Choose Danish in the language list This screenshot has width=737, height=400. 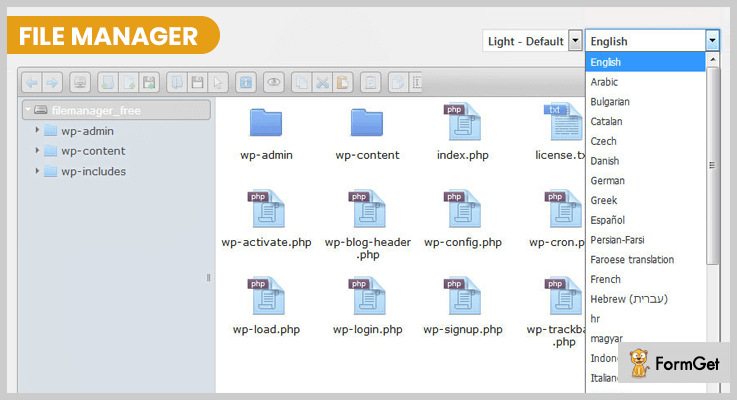tap(645, 161)
